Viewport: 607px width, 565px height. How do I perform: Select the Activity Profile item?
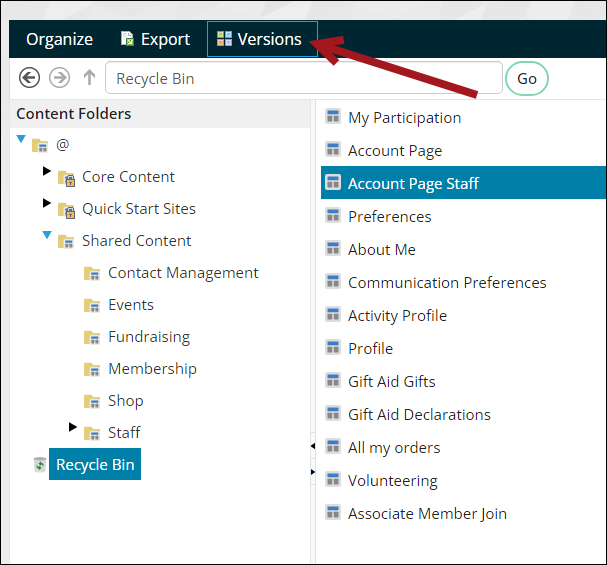(397, 316)
